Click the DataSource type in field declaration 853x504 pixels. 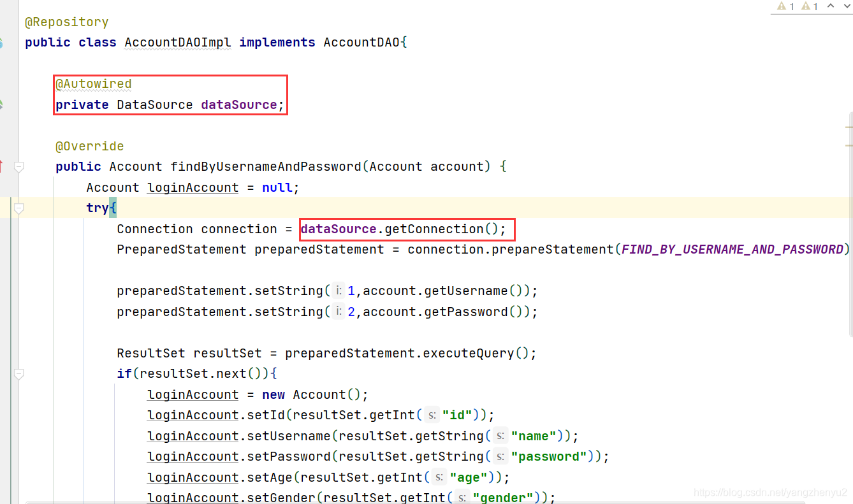click(x=155, y=105)
